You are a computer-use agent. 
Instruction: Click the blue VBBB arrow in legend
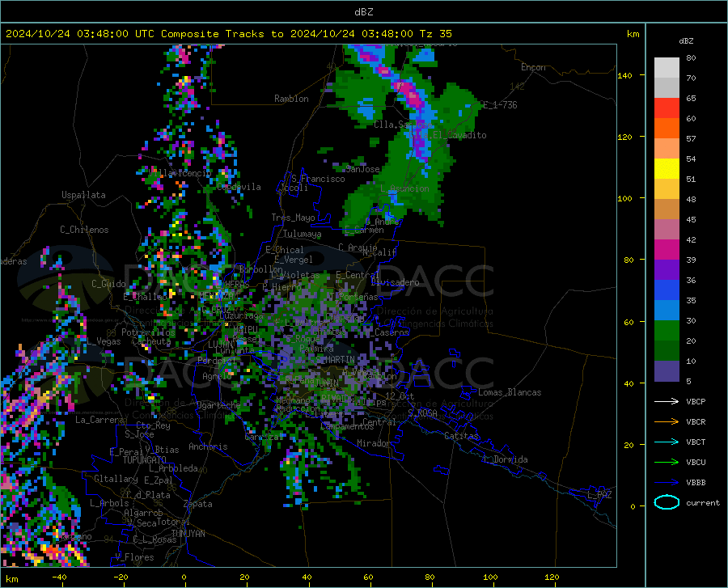667,483
